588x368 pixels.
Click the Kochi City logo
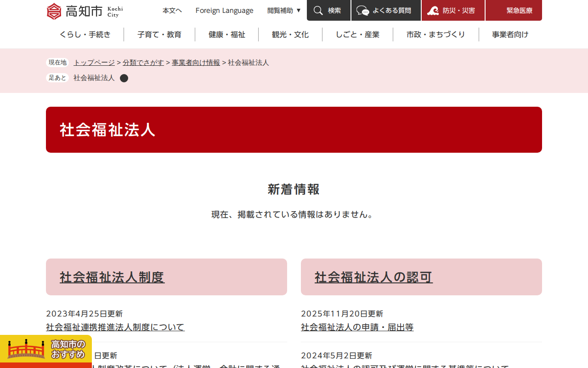[85, 11]
